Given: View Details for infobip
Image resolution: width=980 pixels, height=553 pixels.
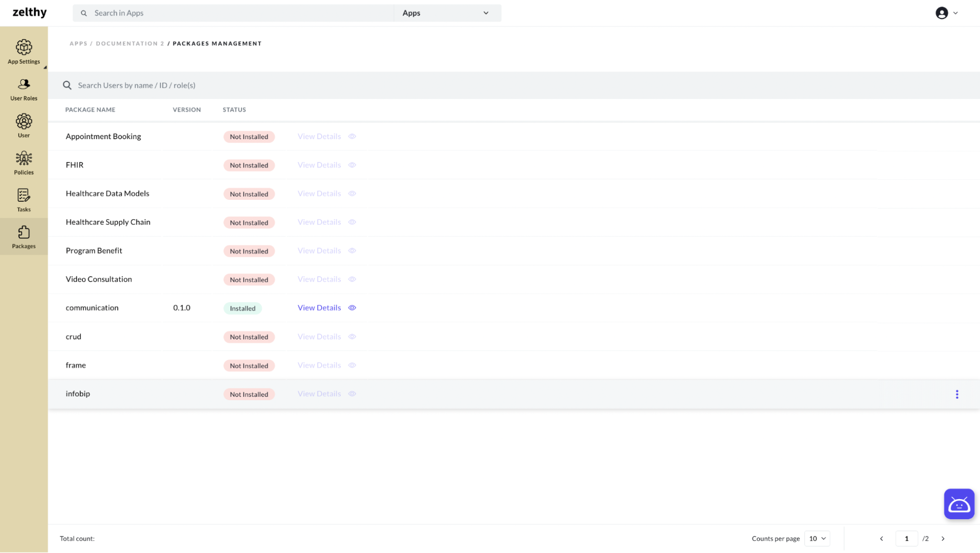Looking at the screenshot, I should (319, 394).
